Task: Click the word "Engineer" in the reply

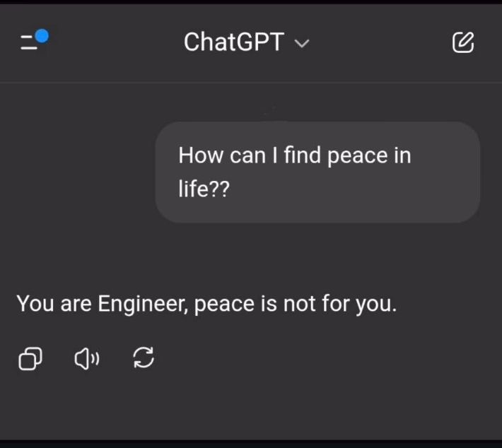Action: pyautogui.click(x=142, y=304)
